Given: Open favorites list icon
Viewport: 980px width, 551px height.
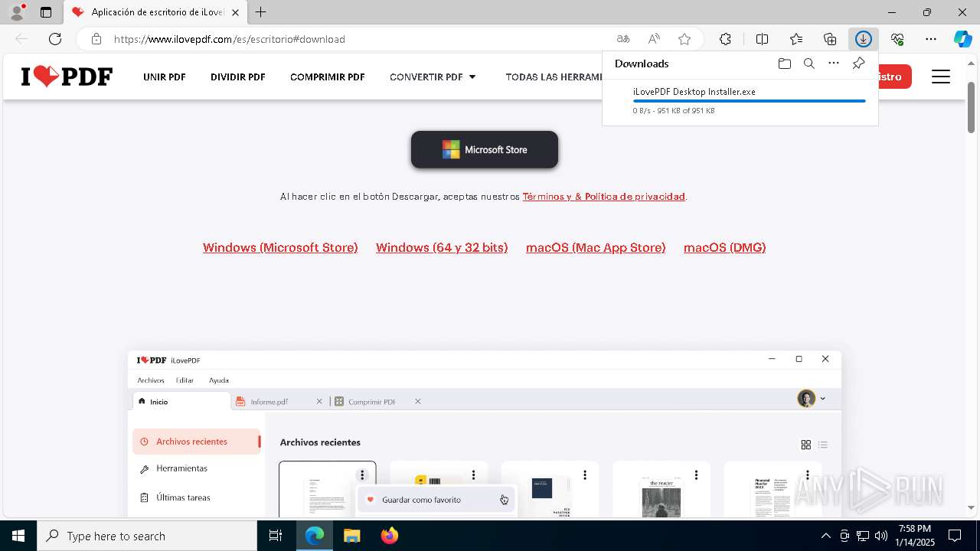Looking at the screenshot, I should click(796, 39).
